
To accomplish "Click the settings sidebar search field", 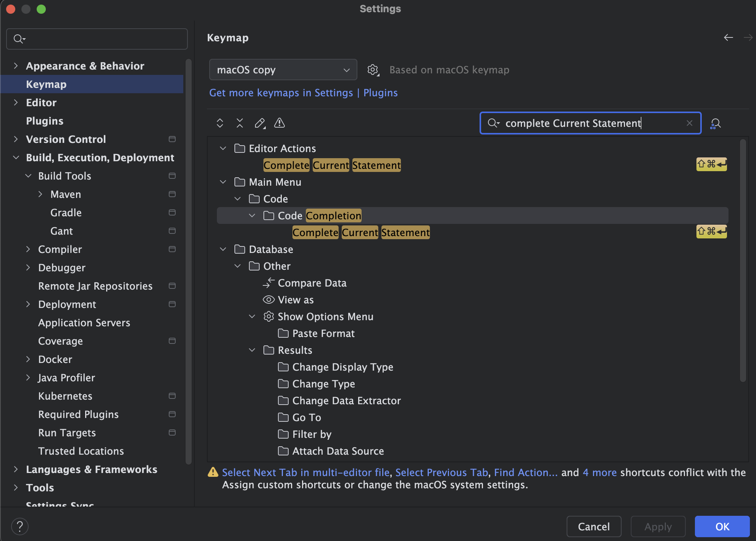I will point(97,39).
